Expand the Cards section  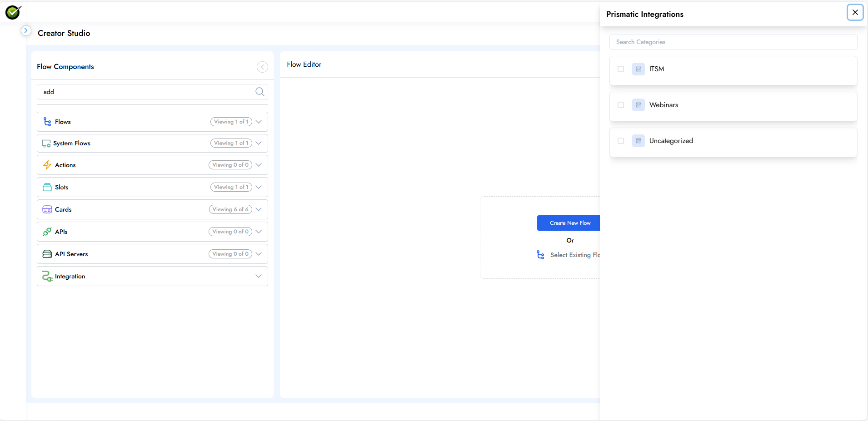(x=259, y=209)
